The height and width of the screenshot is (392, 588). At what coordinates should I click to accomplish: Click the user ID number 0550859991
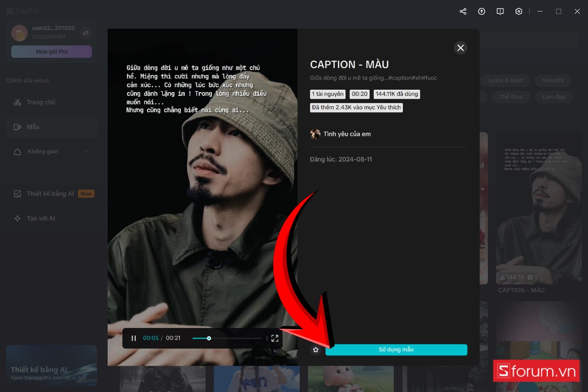49,37
